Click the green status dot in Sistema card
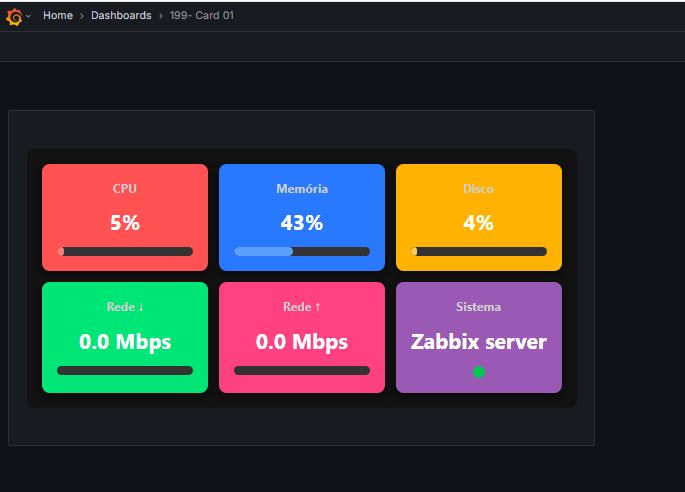Viewport: 685px width, 492px height. pyautogui.click(x=479, y=372)
